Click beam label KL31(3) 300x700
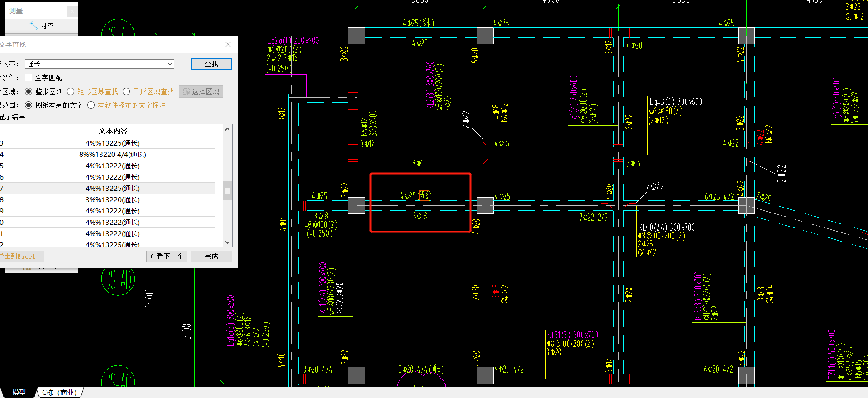Viewport: 868px width, 398px height. (x=572, y=335)
